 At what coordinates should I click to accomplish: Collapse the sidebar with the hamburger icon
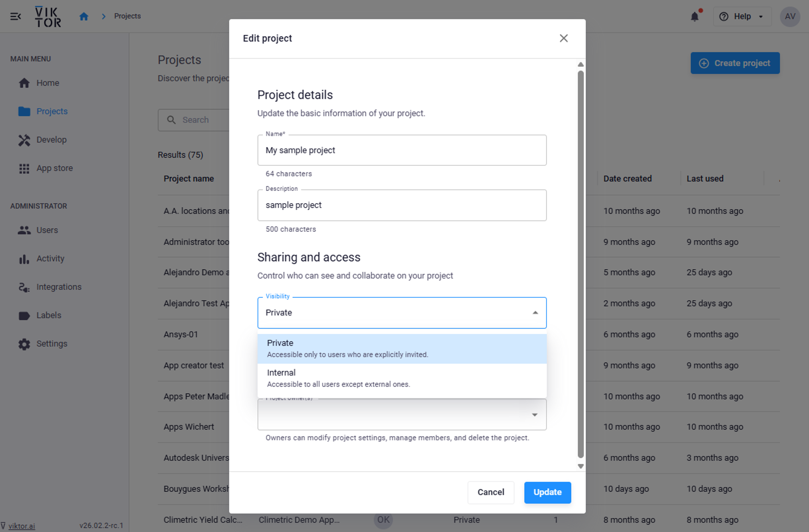coord(15,16)
